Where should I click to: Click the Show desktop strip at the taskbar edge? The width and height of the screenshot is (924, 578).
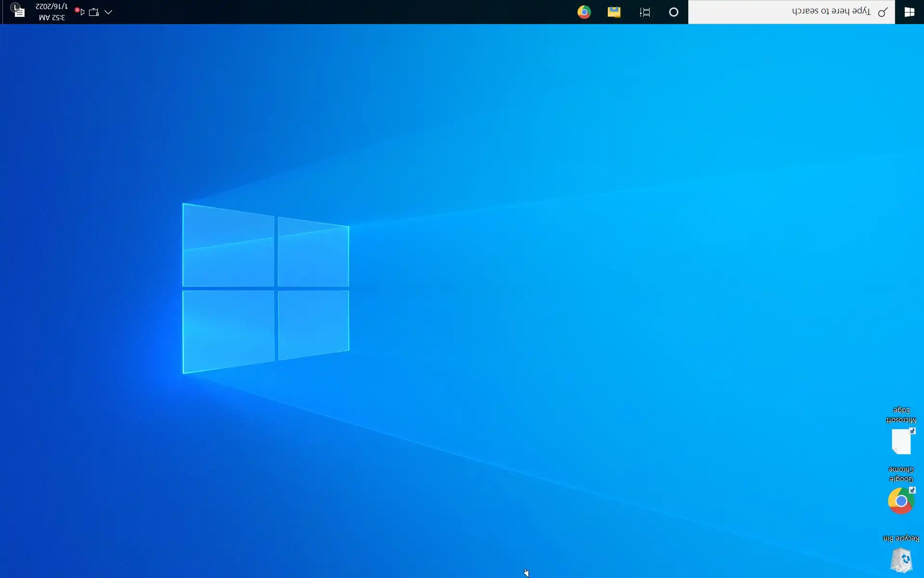click(1, 12)
